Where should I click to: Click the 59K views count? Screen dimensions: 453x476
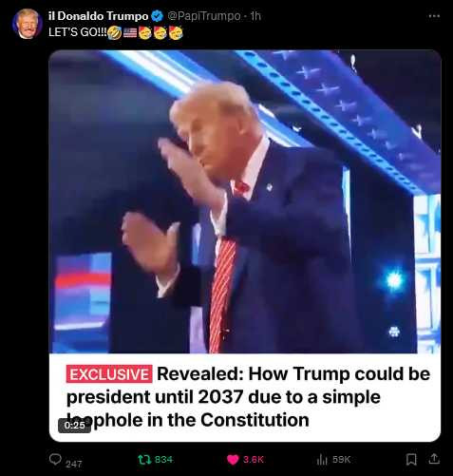[x=342, y=460]
